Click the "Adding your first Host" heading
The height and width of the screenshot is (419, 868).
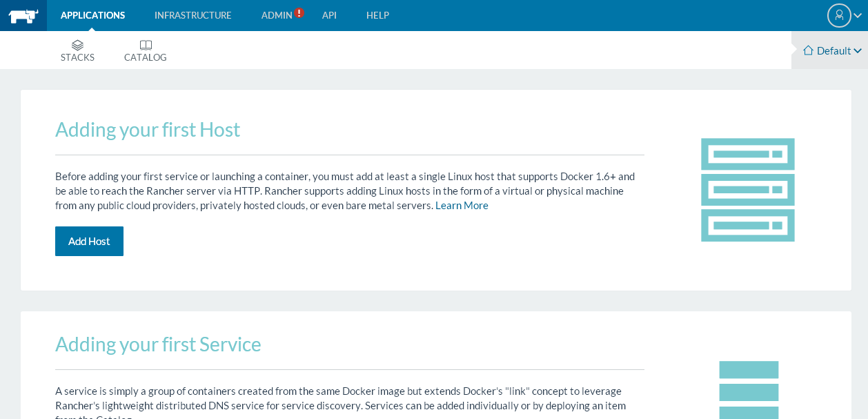coord(148,129)
